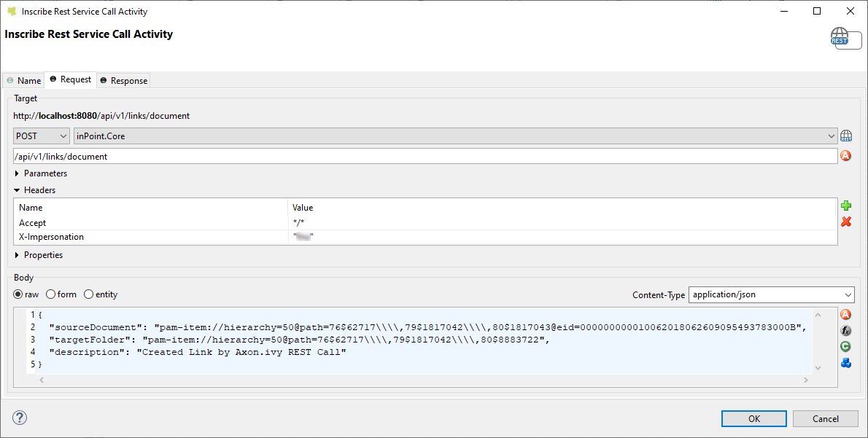Select the form body radio button
This screenshot has height=438, width=868.
[x=50, y=294]
